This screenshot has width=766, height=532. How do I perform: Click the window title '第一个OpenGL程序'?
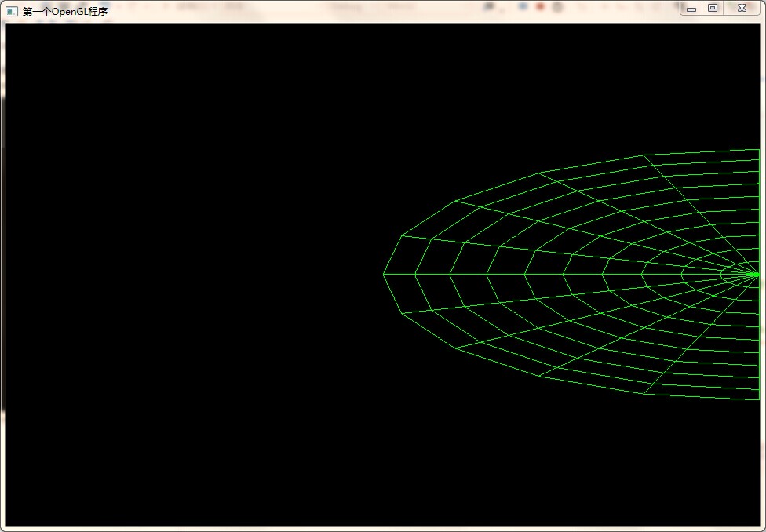point(65,11)
